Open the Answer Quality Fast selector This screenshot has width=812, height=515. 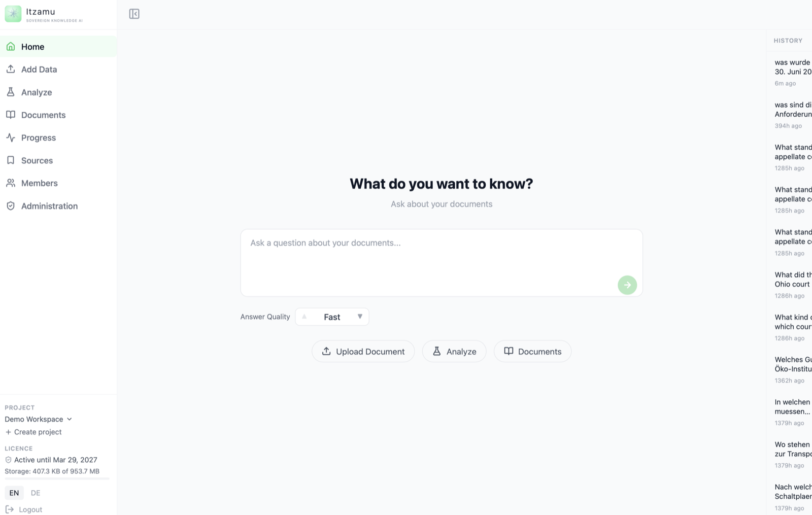[x=332, y=317]
